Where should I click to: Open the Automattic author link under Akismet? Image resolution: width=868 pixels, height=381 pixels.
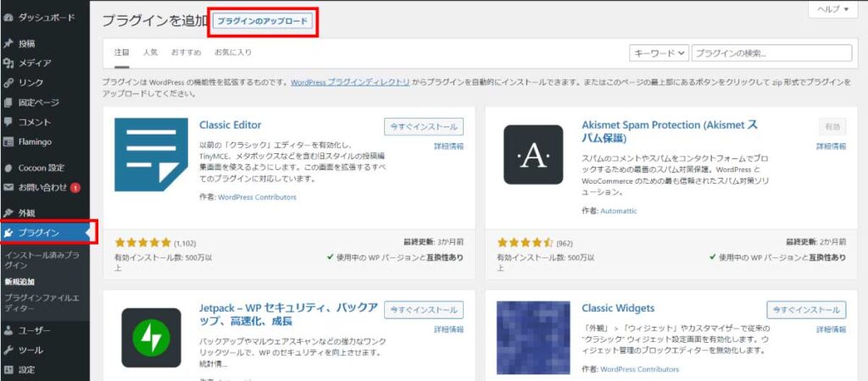(619, 211)
